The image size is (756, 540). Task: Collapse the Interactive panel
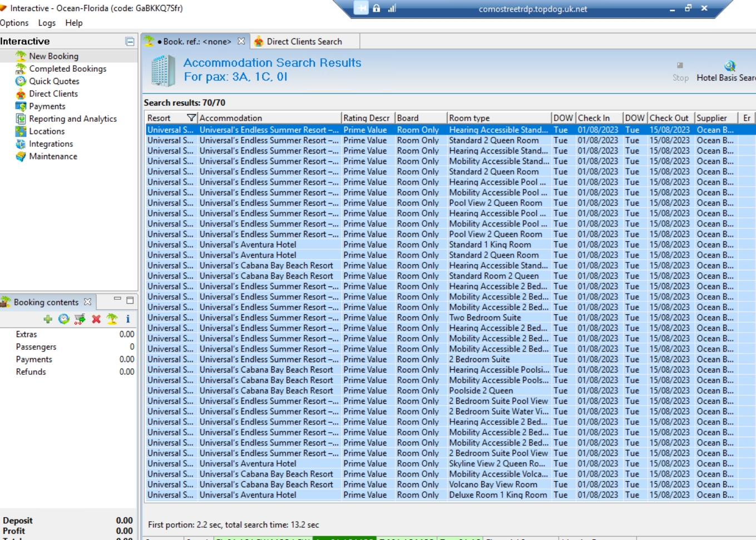tap(130, 42)
